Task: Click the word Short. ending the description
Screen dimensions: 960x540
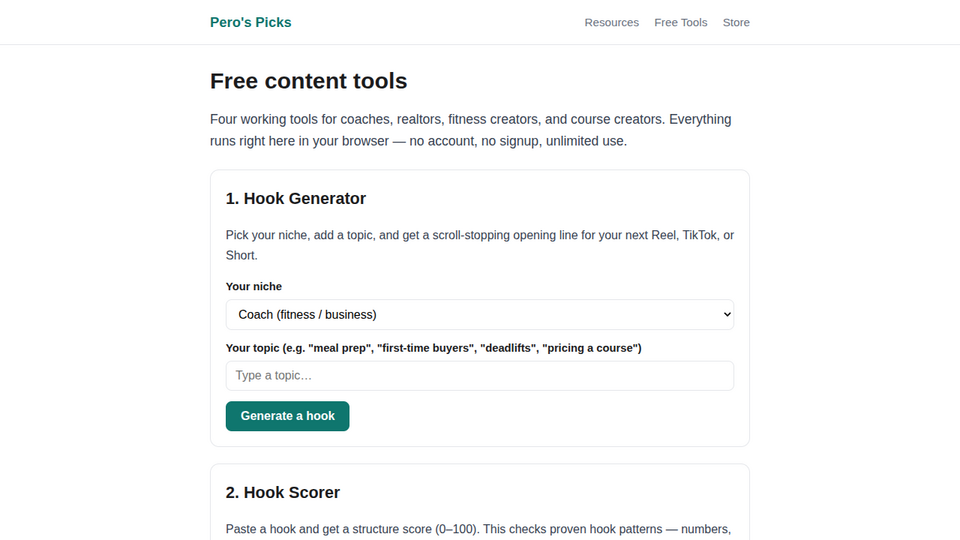Action: click(242, 255)
